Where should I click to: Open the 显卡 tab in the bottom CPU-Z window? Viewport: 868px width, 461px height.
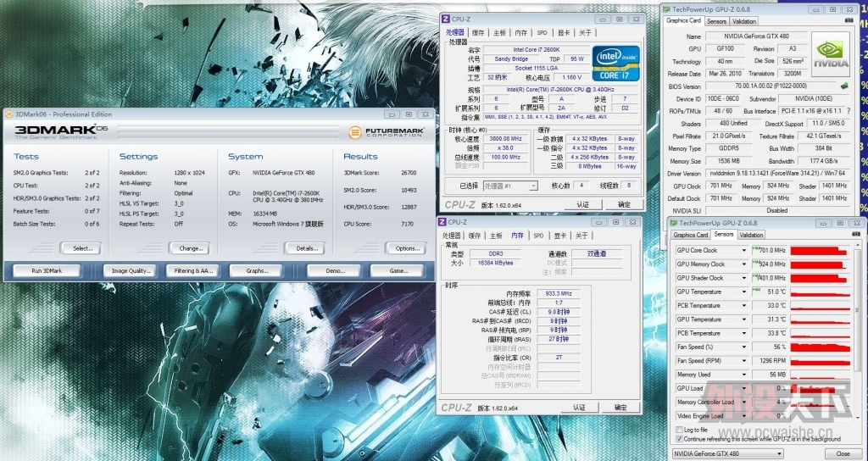click(560, 236)
